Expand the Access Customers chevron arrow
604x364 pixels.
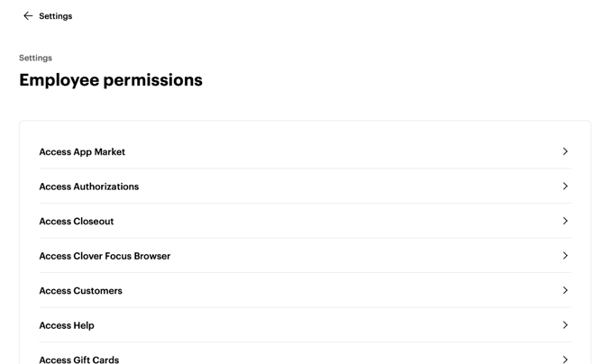[x=565, y=290]
